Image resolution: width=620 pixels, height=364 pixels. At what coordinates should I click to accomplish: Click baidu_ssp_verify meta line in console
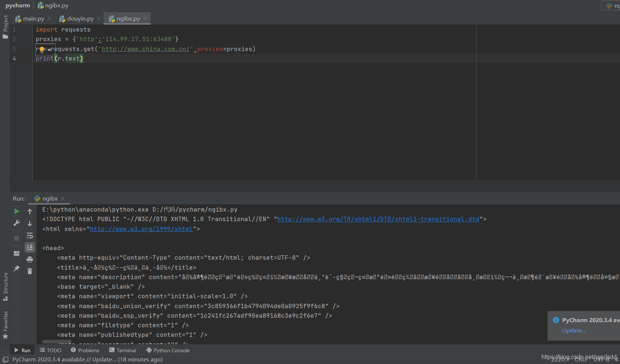[x=194, y=316]
